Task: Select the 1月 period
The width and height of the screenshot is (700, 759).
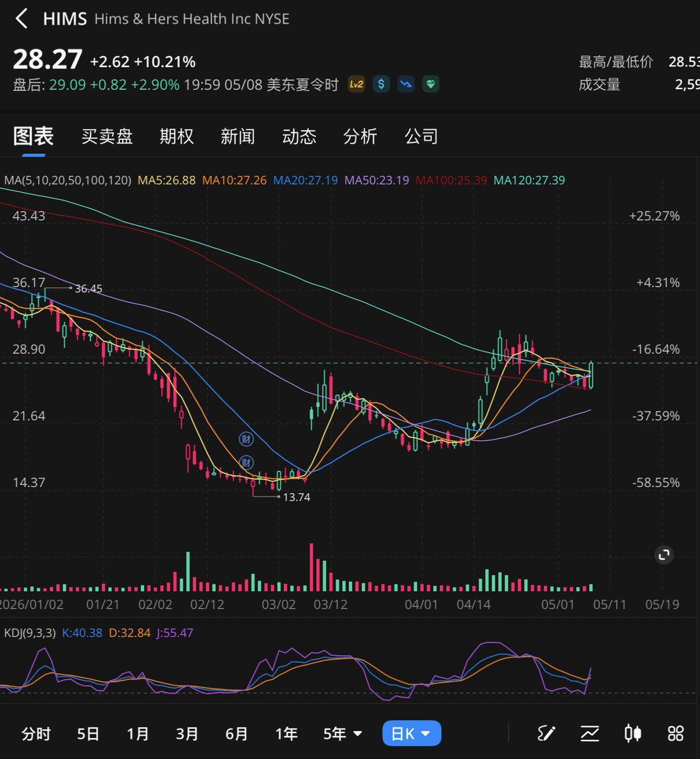Action: click(x=137, y=734)
